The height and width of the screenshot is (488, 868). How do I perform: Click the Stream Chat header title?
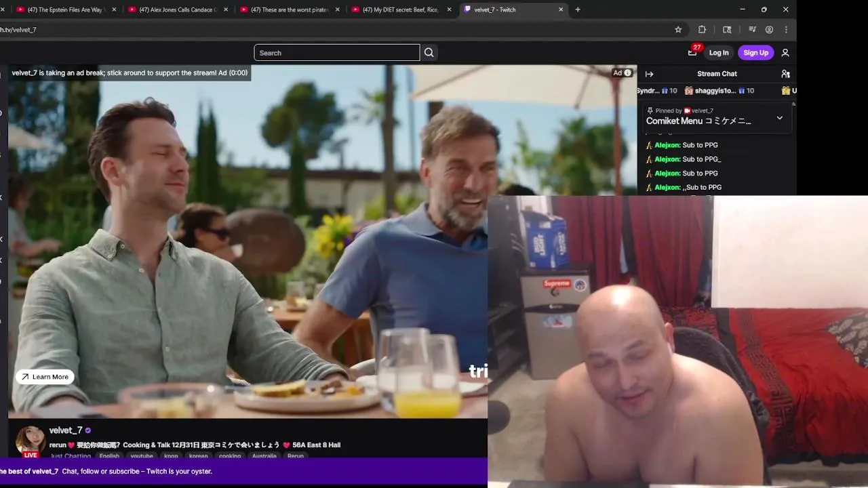click(x=717, y=74)
